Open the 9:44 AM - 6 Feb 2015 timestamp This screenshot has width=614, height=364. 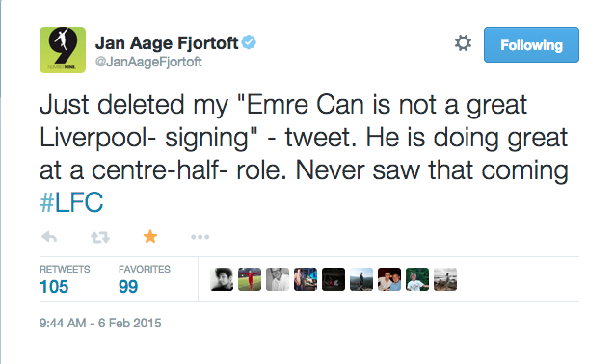(100, 323)
